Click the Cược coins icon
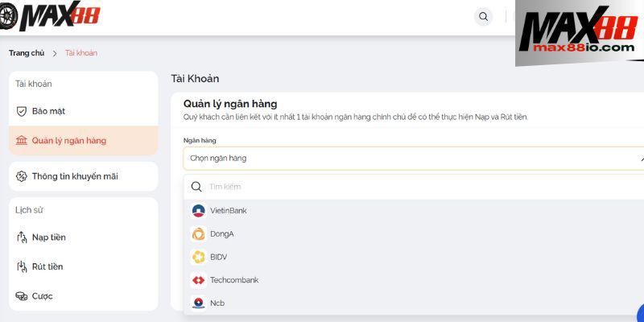 point(22,296)
